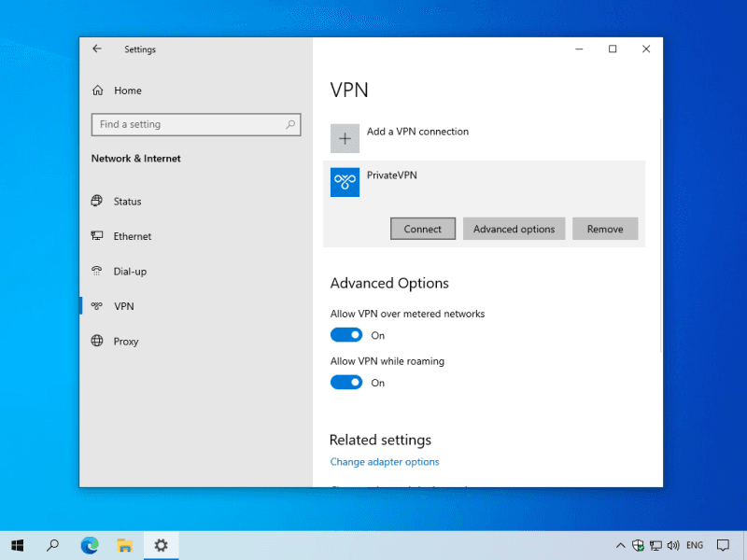Click the volume icon in system tray
This screenshot has width=747, height=560.
(673, 545)
